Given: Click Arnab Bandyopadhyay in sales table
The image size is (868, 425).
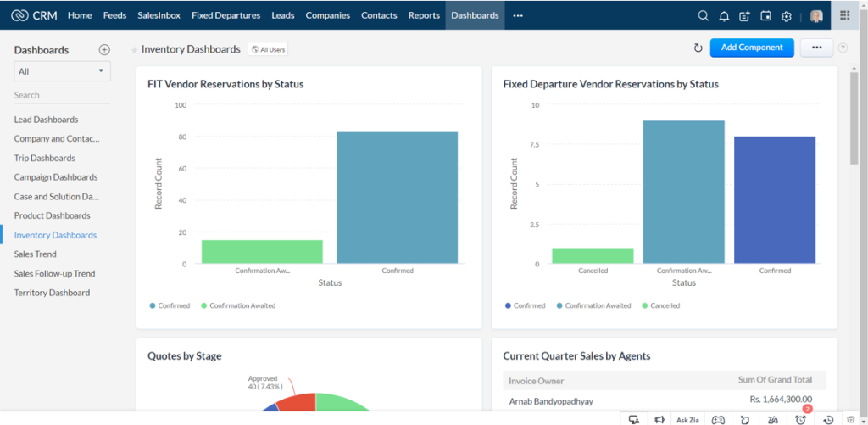Looking at the screenshot, I should (551, 401).
